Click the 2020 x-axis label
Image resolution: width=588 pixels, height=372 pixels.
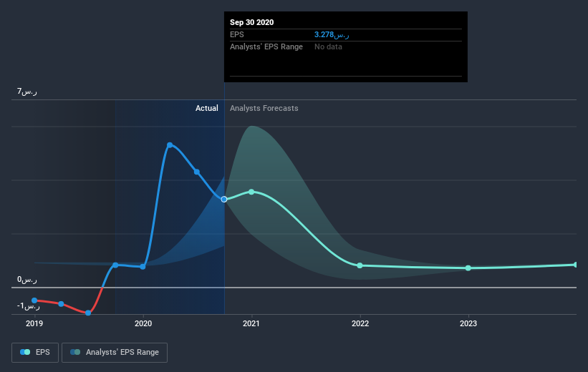(x=143, y=323)
